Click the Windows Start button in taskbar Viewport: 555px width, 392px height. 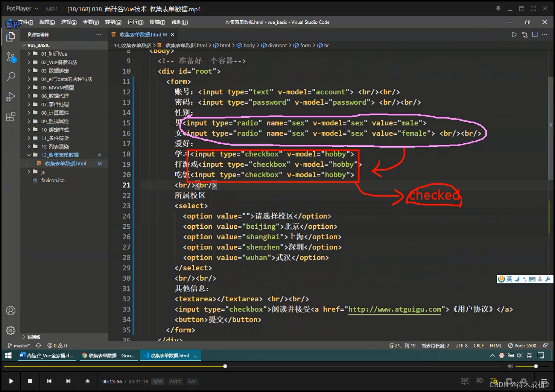tap(8, 356)
